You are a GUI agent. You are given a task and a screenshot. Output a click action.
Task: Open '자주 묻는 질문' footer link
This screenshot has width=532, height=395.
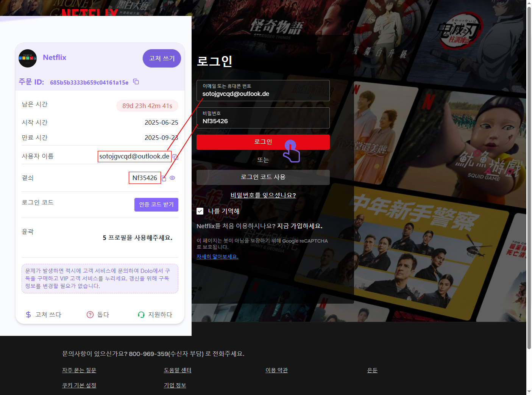[79, 370]
